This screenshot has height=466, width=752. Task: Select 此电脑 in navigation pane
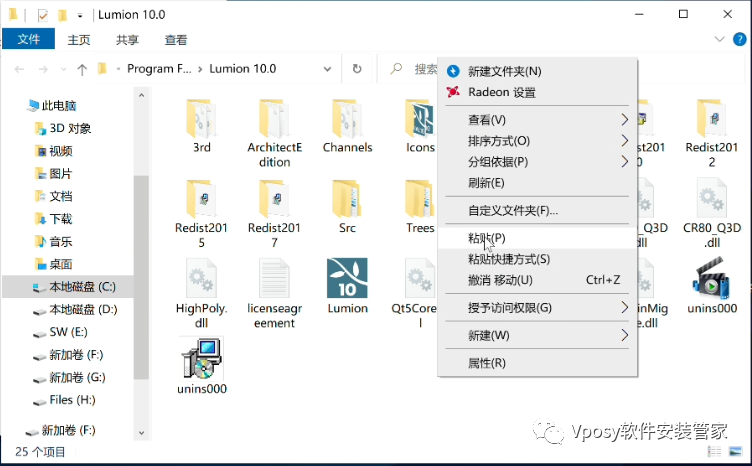[x=52, y=105]
